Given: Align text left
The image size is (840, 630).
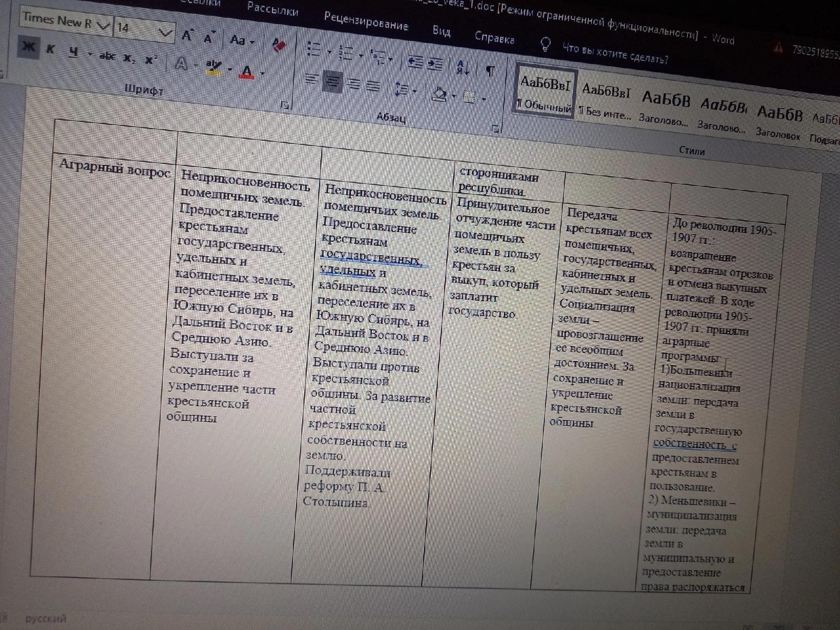Looking at the screenshot, I should tap(312, 79).
